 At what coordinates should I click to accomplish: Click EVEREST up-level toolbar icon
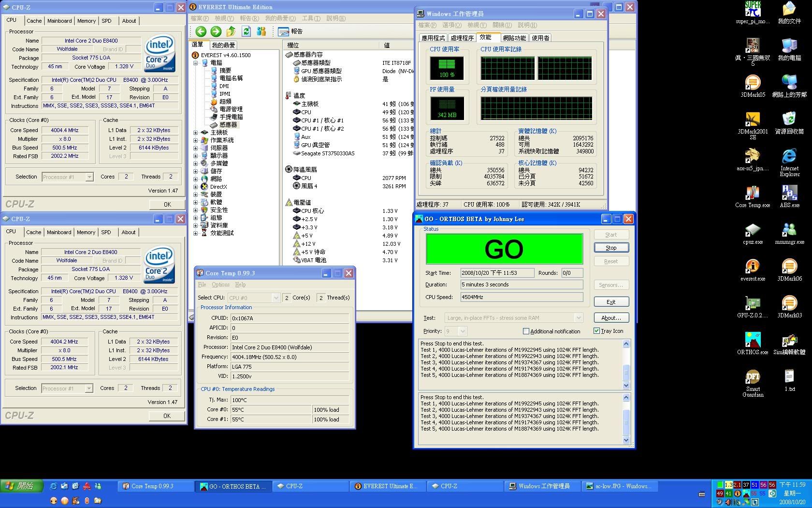tap(231, 31)
